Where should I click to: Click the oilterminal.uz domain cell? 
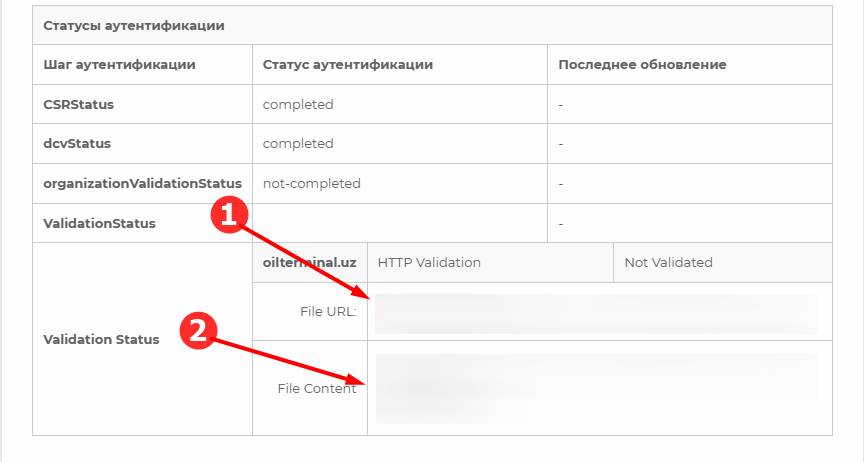(x=310, y=262)
